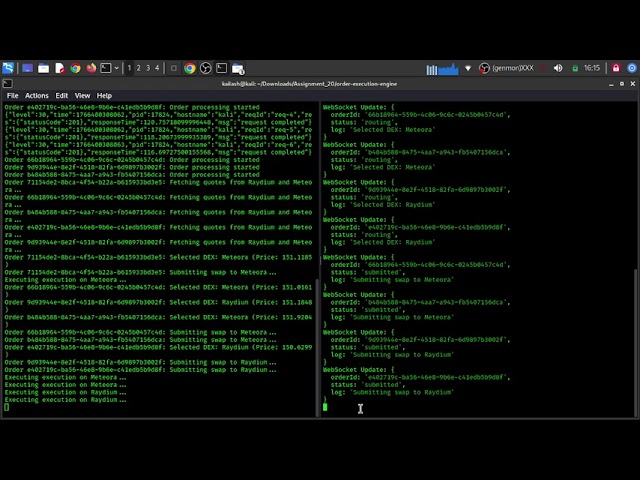Open the Kali applications menu
The width and height of the screenshot is (640, 480).
[x=8, y=68]
